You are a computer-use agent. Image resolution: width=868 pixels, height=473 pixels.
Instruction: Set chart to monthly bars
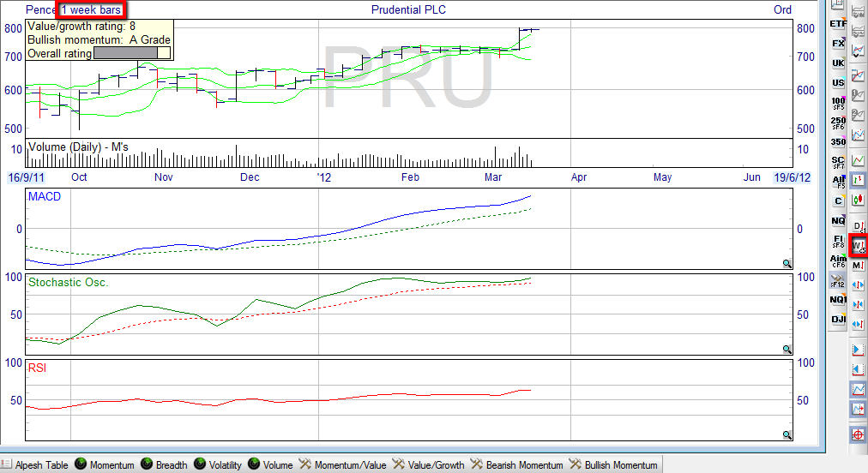point(858,266)
